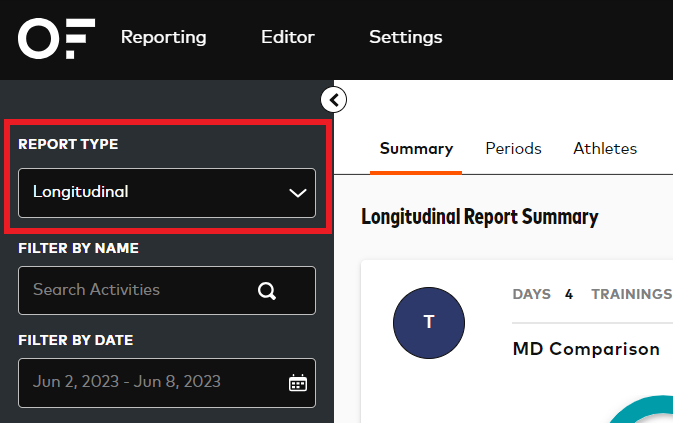Open the calendar picker icon
This screenshot has width=673, height=423.
coord(297,383)
